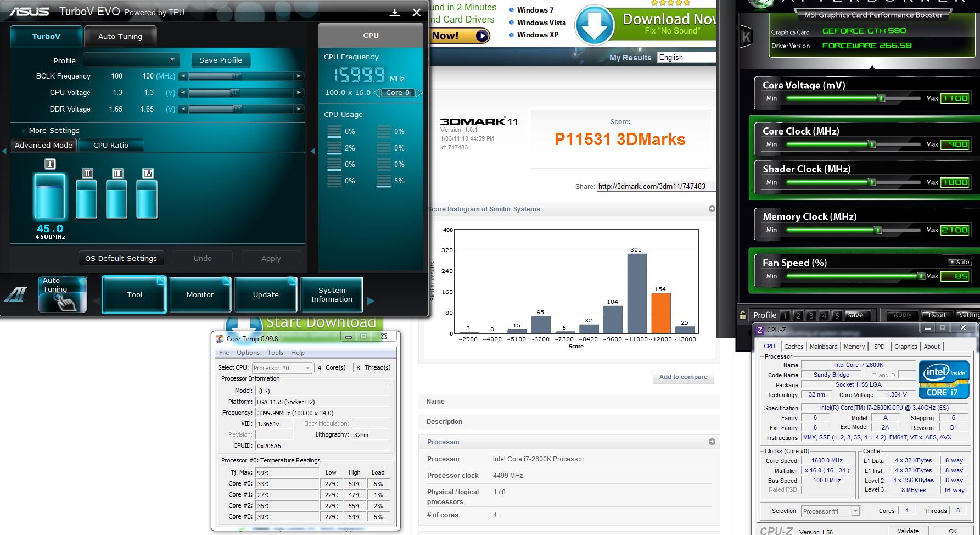
Task: Select Afterburner profile slot 1
Action: [x=785, y=315]
